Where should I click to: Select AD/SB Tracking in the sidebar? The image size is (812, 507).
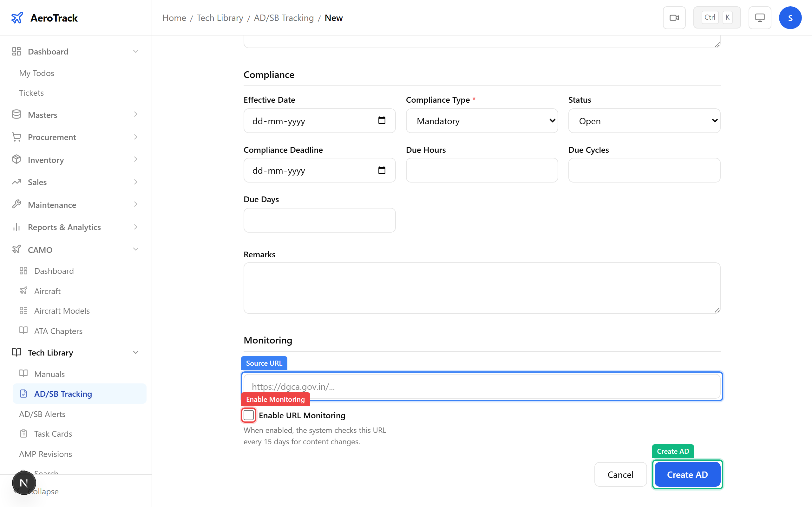pos(63,394)
